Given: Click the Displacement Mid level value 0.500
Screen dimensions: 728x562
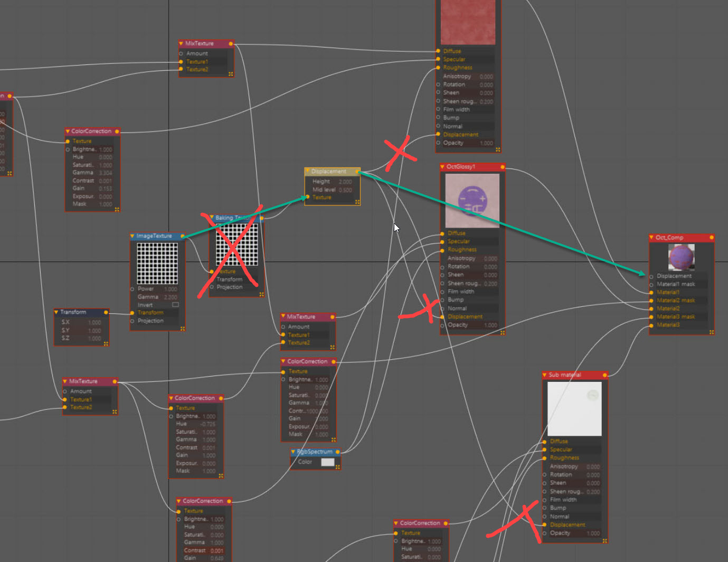Looking at the screenshot, I should coord(345,190).
